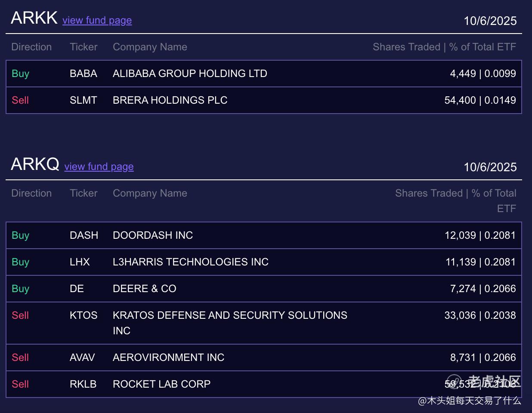This screenshot has width=532, height=413.
Task: Click the SLMT ticker symbol
Action: click(x=83, y=100)
